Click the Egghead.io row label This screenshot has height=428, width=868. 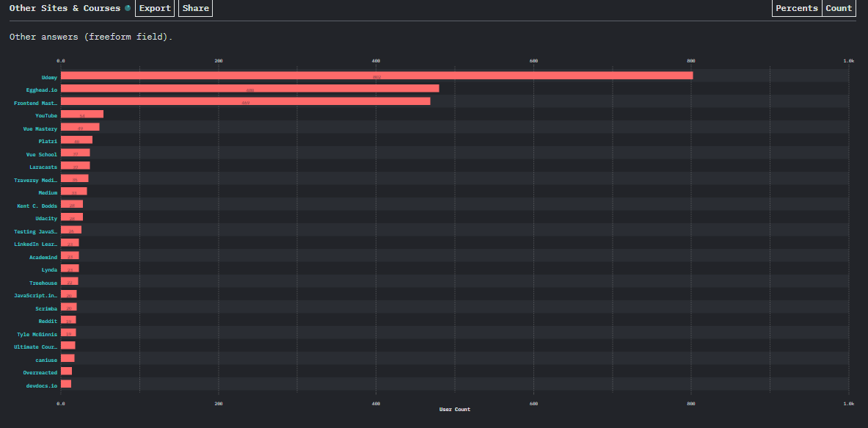pos(42,89)
